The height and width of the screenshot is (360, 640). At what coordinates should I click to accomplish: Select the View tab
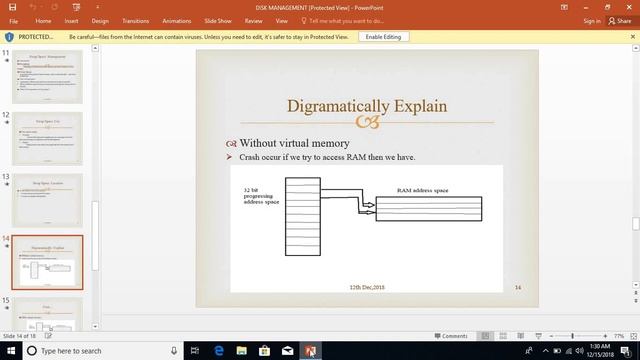(x=281, y=21)
